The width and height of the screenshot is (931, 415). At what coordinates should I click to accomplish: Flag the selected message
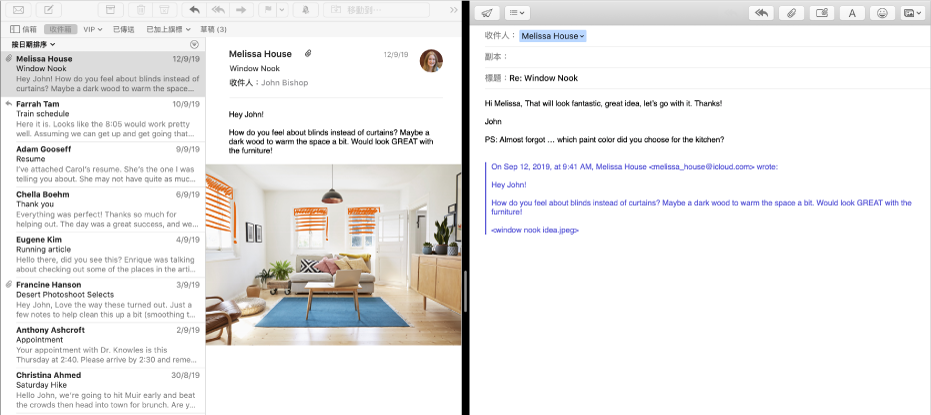[267, 10]
